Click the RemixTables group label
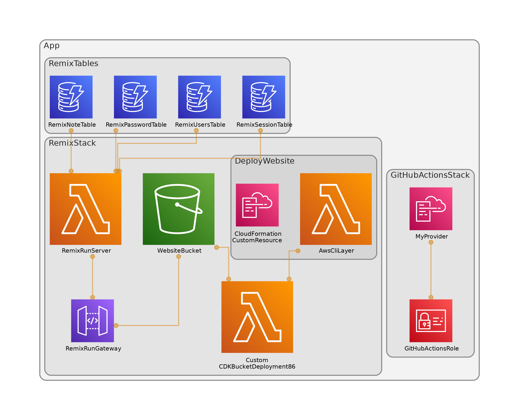This screenshot has width=519, height=420. (x=73, y=63)
